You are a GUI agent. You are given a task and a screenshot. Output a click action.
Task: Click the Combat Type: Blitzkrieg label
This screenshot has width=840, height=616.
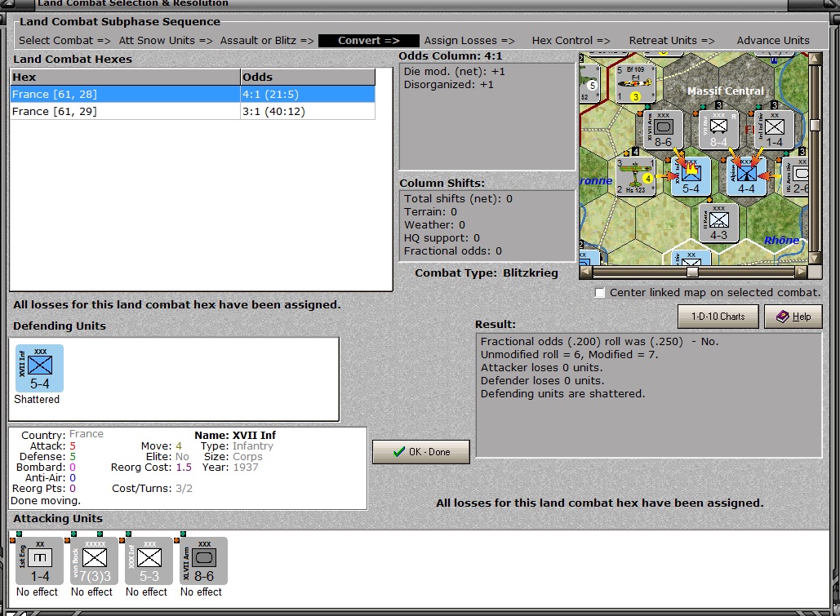(487, 273)
